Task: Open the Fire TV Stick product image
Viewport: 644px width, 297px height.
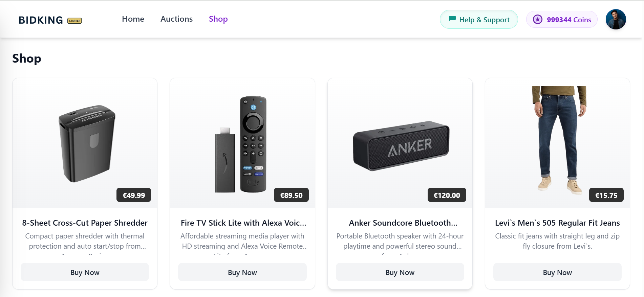Action: [241, 144]
